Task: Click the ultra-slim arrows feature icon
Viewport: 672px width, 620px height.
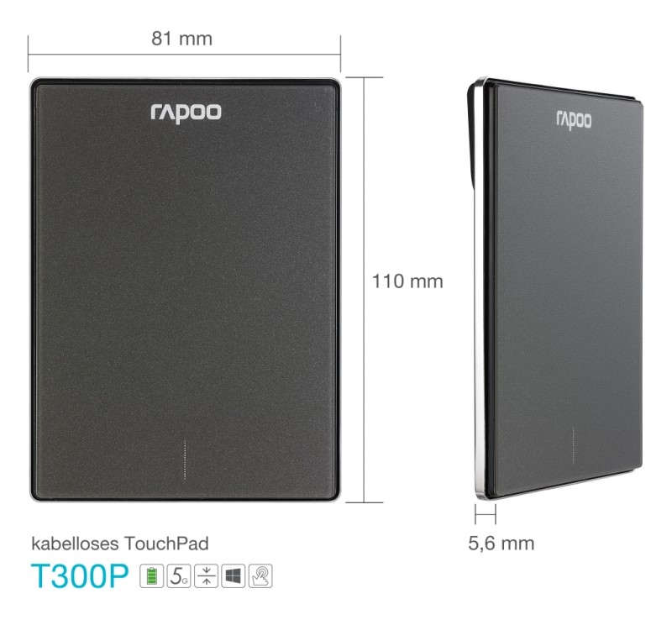Action: click(206, 575)
